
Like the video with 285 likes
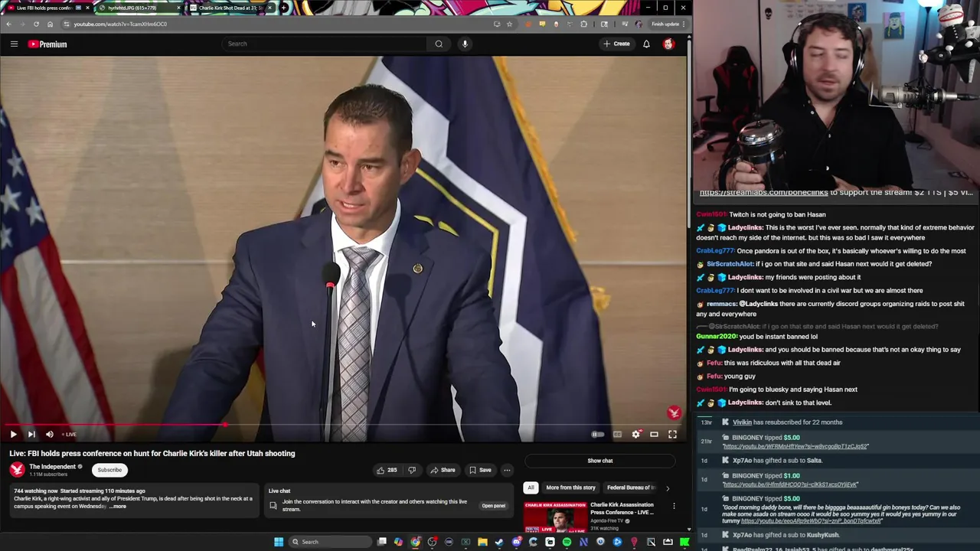coord(387,470)
